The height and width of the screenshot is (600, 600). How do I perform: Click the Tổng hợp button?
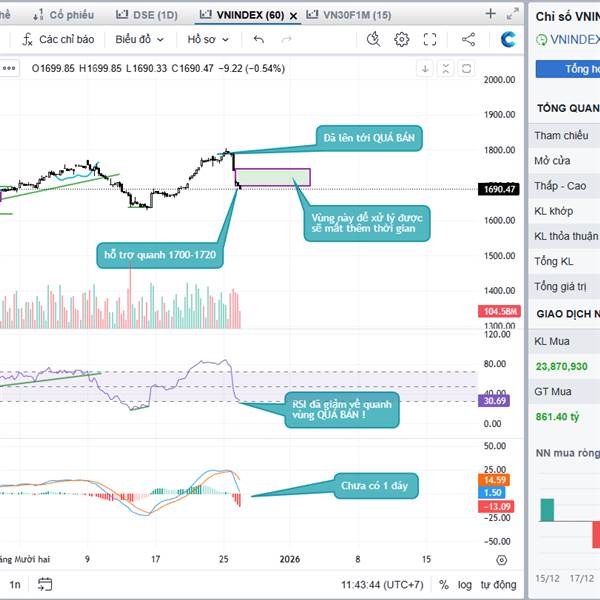568,69
